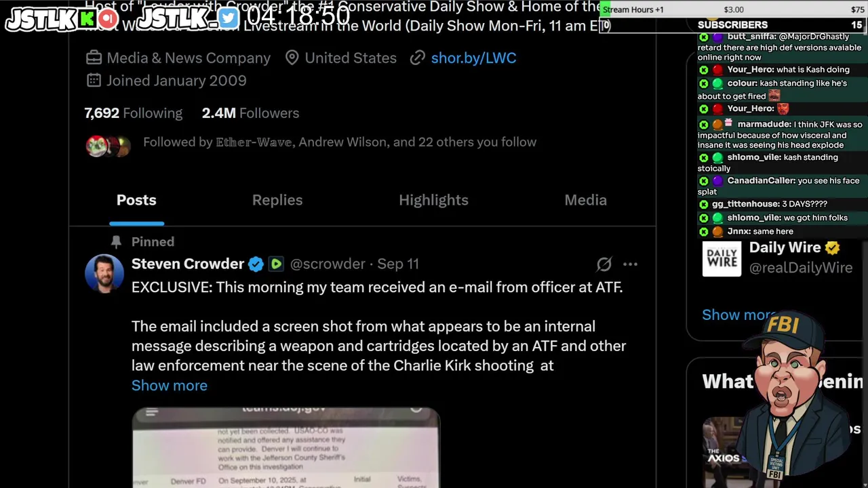Click the 04:18:50 stream timer

click(x=298, y=17)
